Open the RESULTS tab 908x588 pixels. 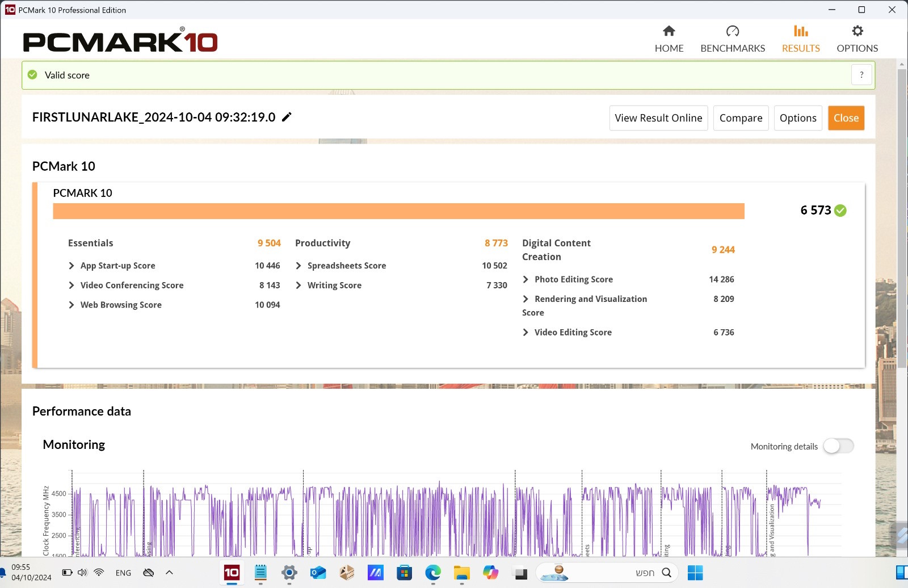point(801,39)
